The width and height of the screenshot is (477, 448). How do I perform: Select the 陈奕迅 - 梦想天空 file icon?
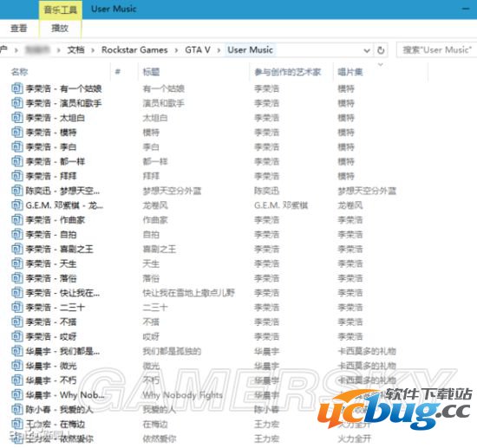pyautogui.click(x=17, y=191)
